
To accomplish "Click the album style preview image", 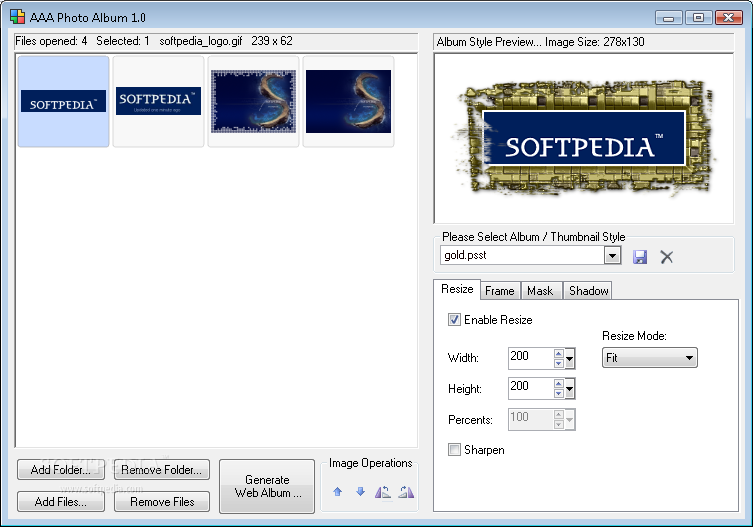I will pos(584,138).
